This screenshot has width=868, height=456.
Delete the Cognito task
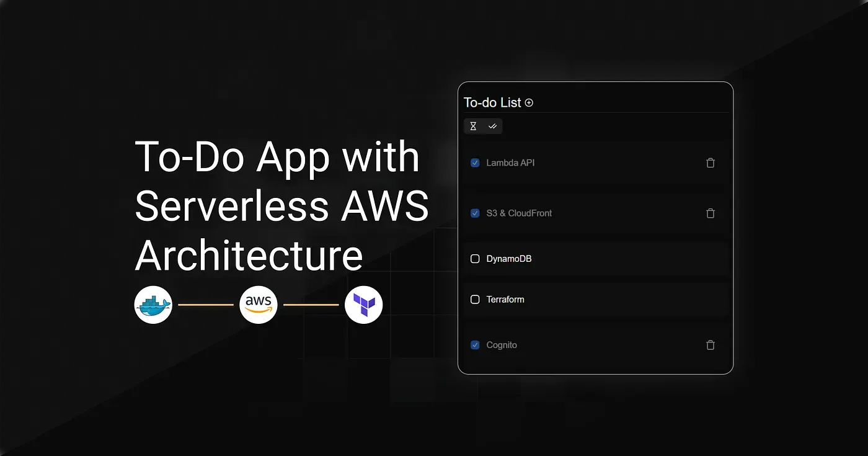click(711, 345)
